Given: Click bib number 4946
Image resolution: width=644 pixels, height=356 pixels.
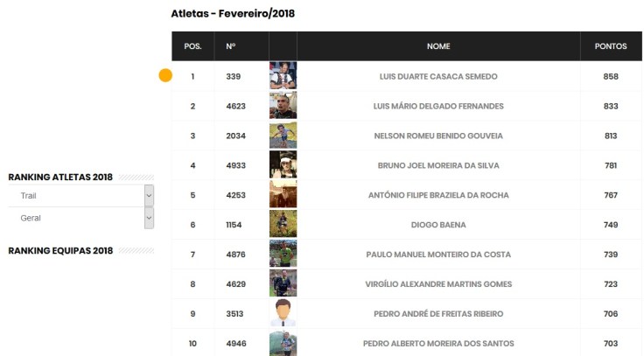Looking at the screenshot, I should pyautogui.click(x=236, y=343).
